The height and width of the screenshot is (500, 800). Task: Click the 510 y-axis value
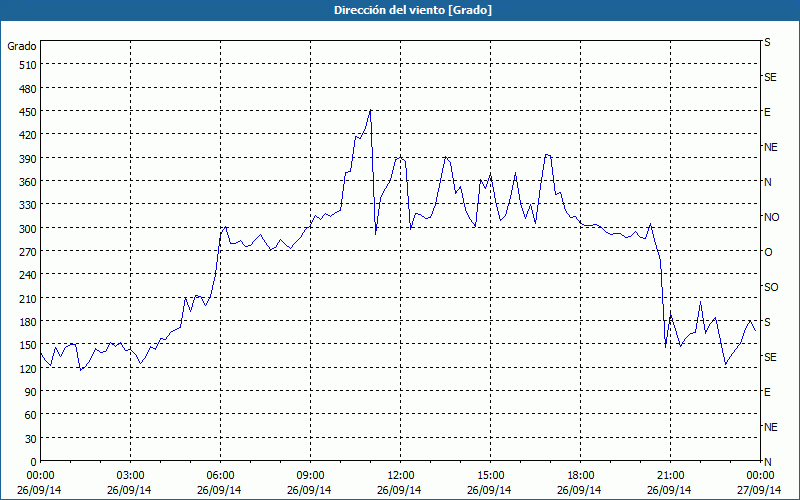point(28,65)
